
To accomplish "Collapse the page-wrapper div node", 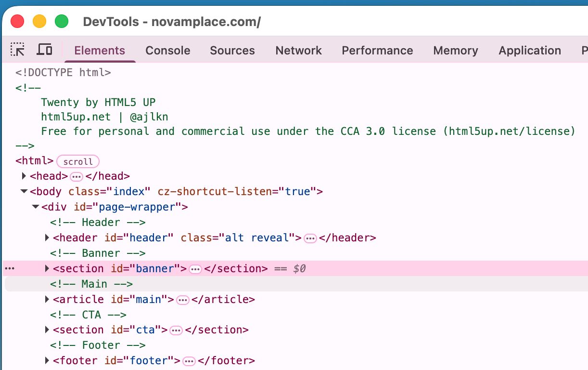I will [36, 207].
